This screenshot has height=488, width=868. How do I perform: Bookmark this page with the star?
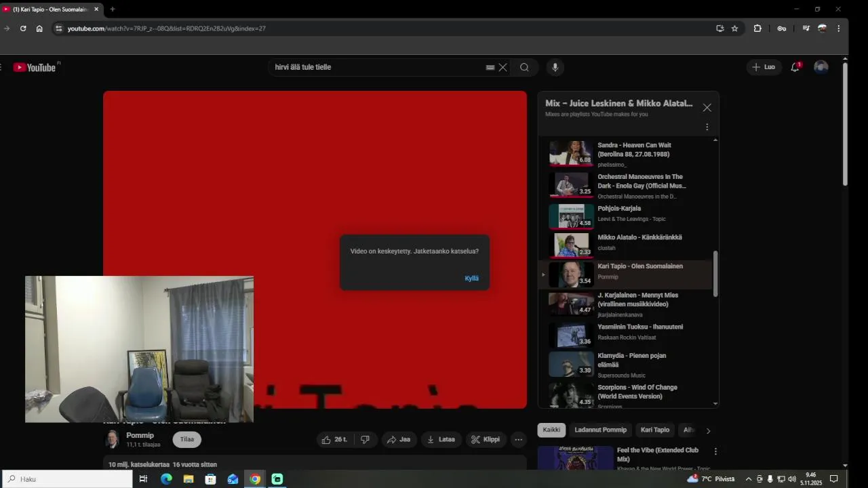(734, 28)
